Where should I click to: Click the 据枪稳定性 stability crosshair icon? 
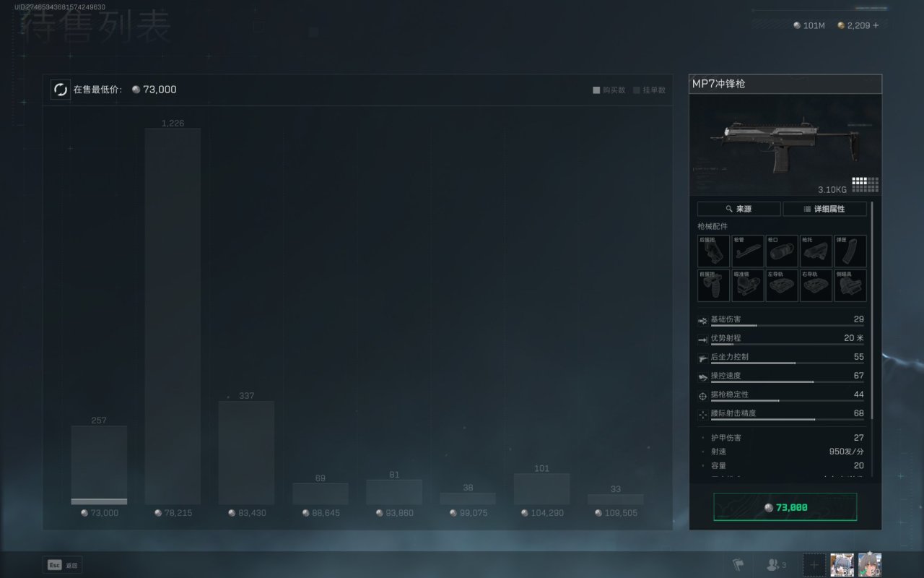tap(702, 396)
